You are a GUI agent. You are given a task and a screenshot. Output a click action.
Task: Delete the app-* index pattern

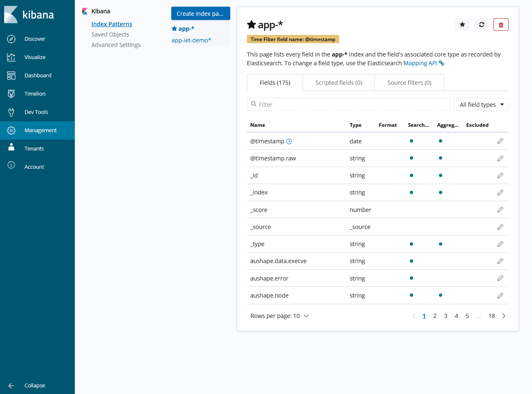pyautogui.click(x=501, y=25)
